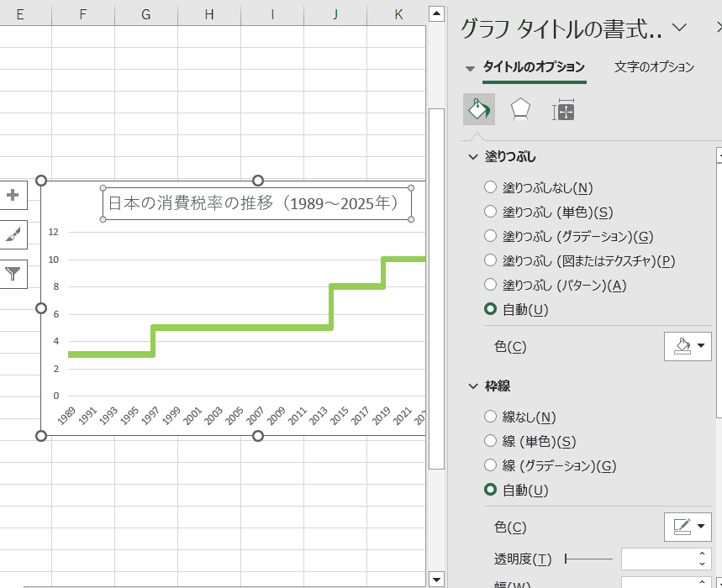
Task: Collapse the 枠線 section
Action: (x=473, y=386)
